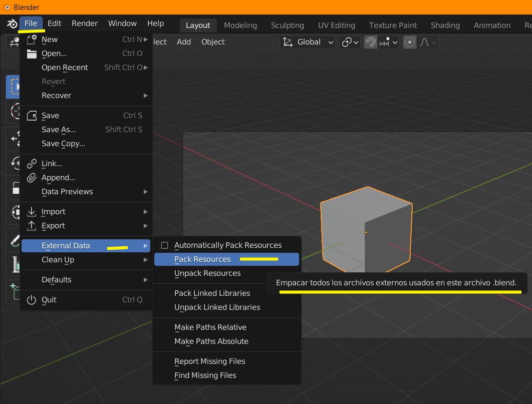Click the Save disk icon
532x404 pixels.
(32, 116)
